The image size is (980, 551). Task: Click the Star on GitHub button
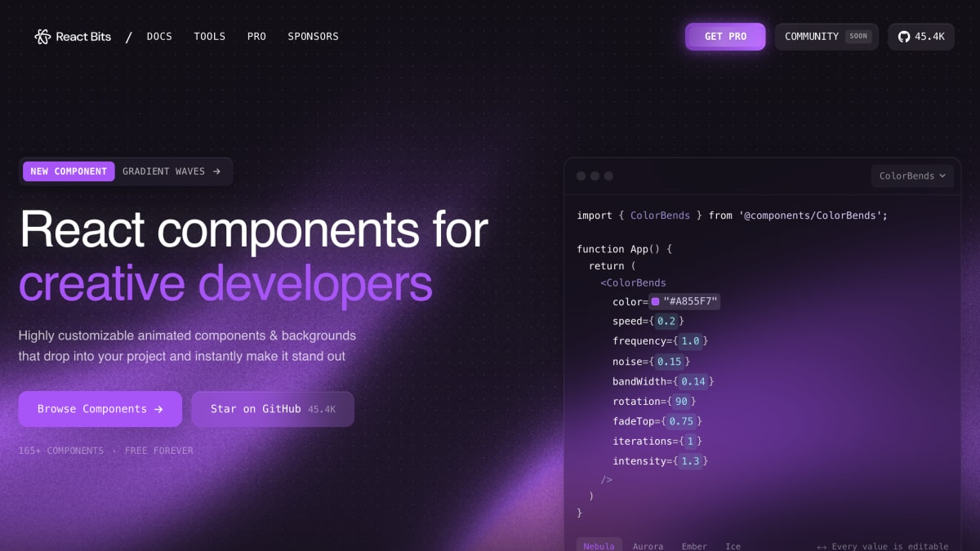pyautogui.click(x=273, y=409)
